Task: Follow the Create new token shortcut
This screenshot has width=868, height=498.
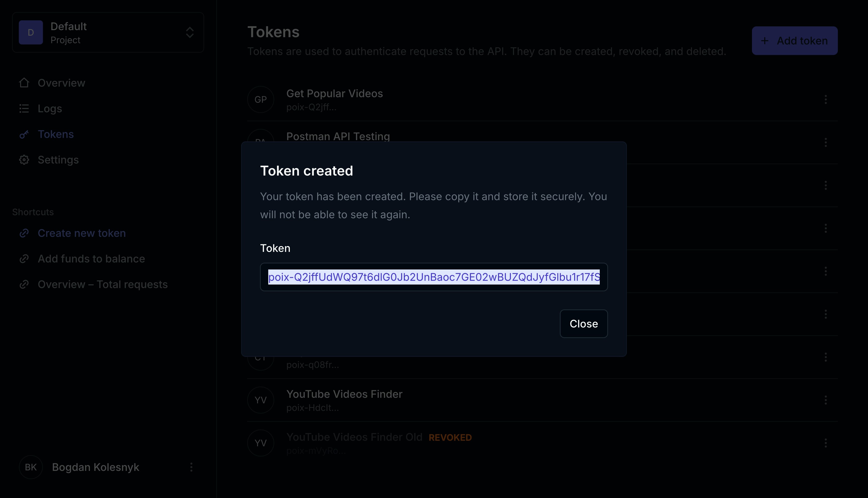Action: click(82, 233)
